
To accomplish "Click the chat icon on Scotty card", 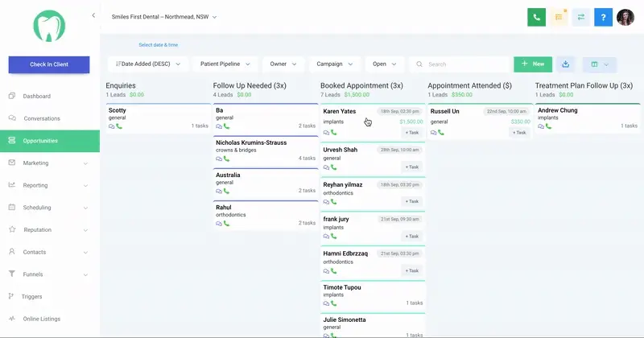I will 111,126.
